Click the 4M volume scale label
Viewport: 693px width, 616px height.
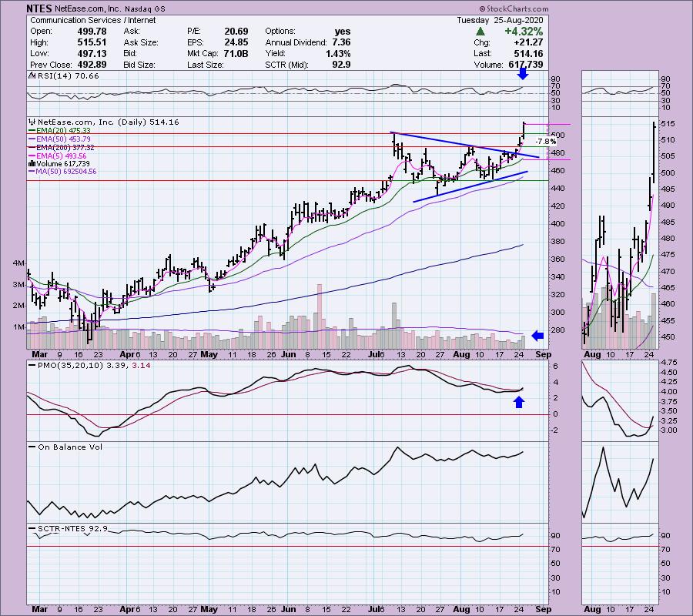(19, 263)
